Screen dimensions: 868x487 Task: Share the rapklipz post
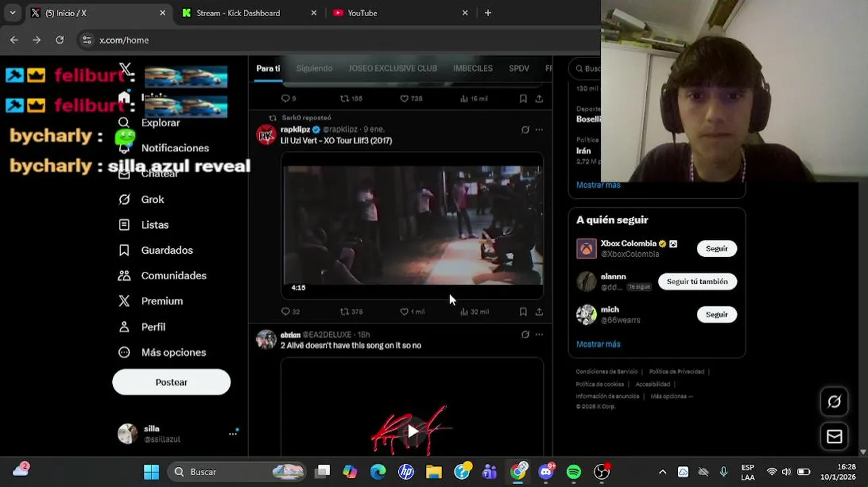[539, 312]
